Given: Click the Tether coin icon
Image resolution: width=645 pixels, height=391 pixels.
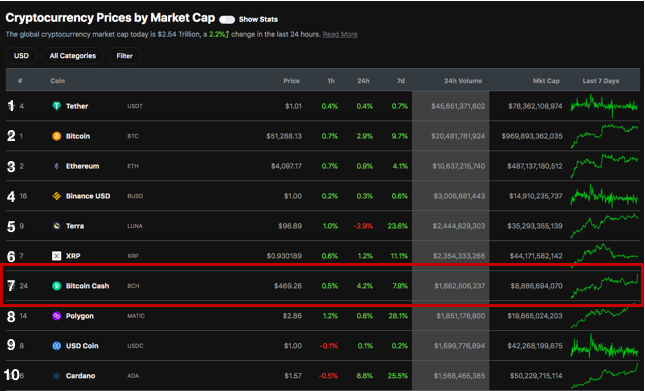Looking at the screenshot, I should (56, 106).
